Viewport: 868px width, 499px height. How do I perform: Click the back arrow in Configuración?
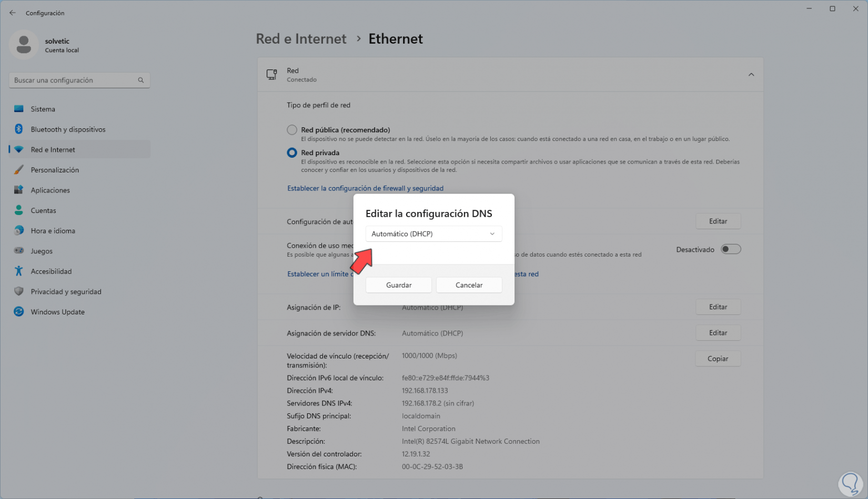tap(12, 12)
